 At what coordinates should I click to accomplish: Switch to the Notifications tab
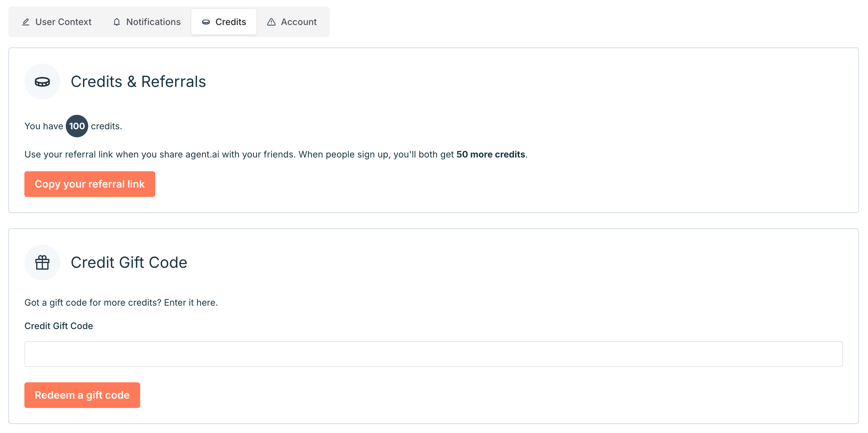153,22
